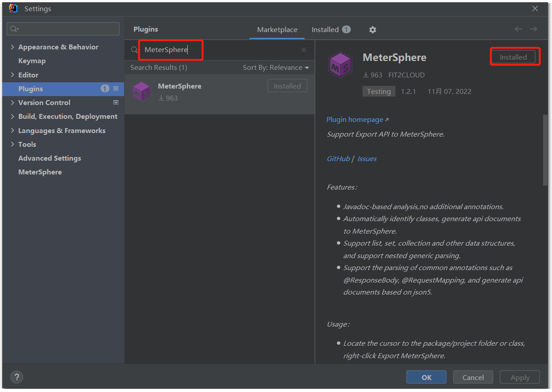Navigate forward with the right arrow
Screen dimensions: 552x392
(533, 29)
